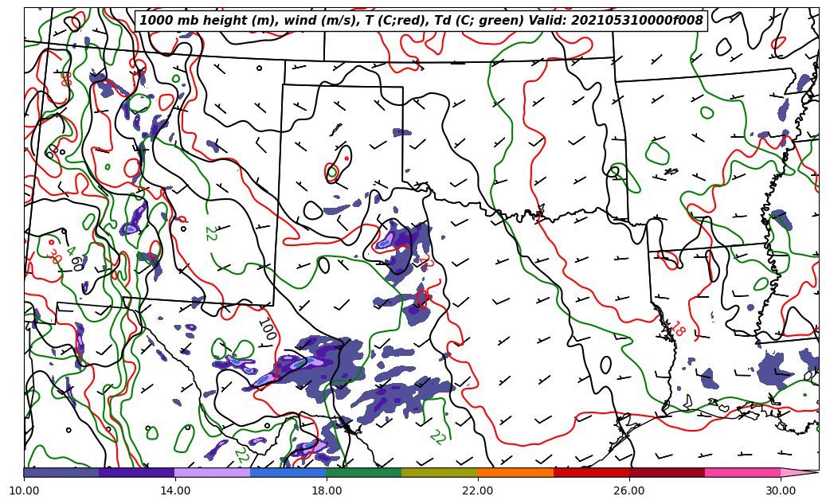Pick the bright red colorbar segment
This screenshot has height=504, width=826.
pos(591,472)
